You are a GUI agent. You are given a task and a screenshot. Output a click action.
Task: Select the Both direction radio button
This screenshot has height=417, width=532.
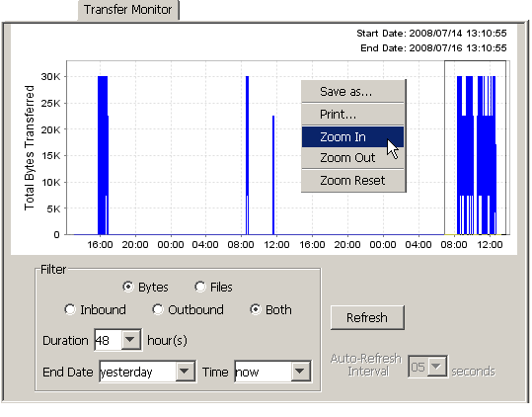(x=255, y=309)
